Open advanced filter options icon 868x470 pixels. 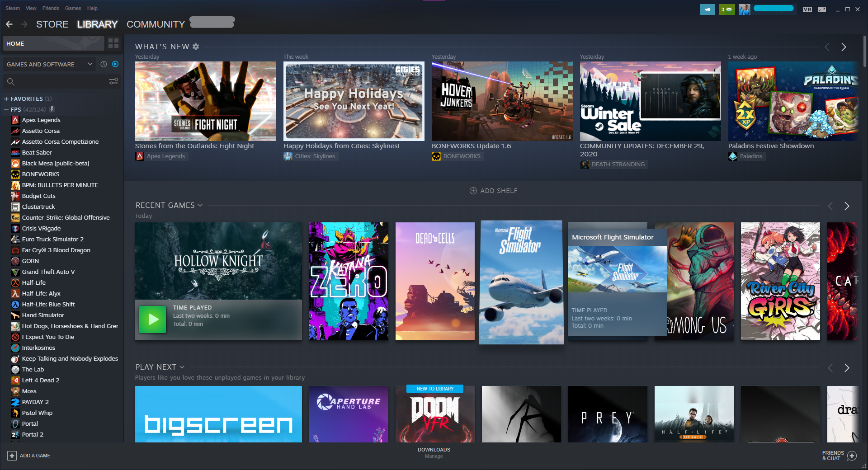click(113, 81)
